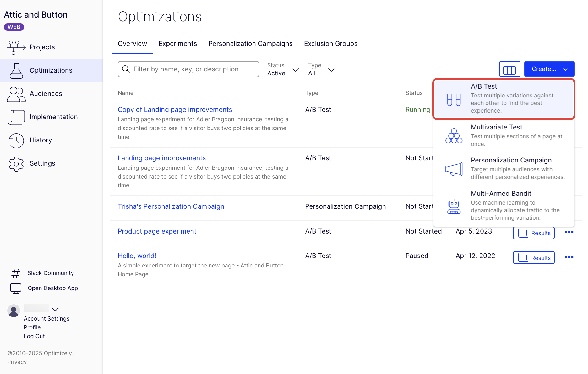The width and height of the screenshot is (588, 374).
Task: Click the Open Desktop App monitor icon
Action: point(16,289)
